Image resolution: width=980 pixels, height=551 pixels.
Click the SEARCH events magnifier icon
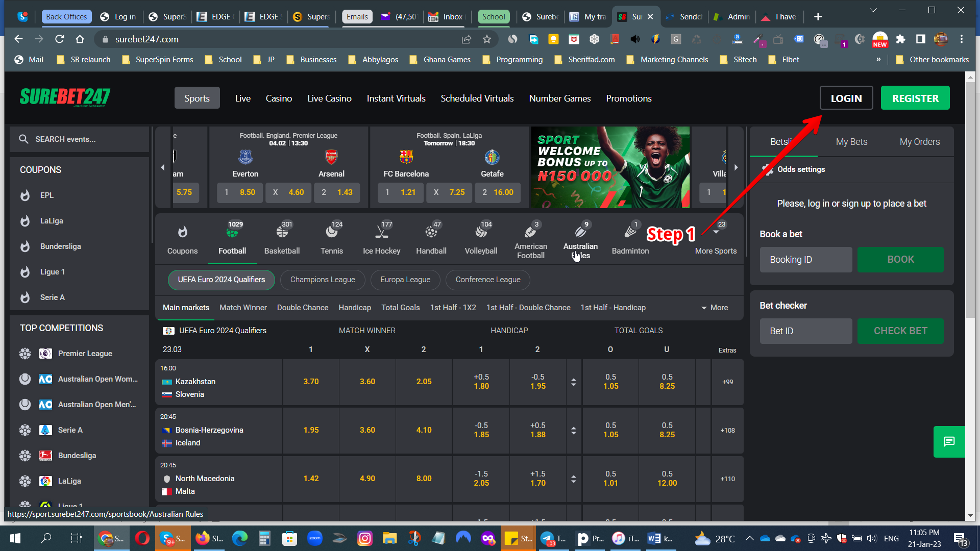pyautogui.click(x=23, y=139)
